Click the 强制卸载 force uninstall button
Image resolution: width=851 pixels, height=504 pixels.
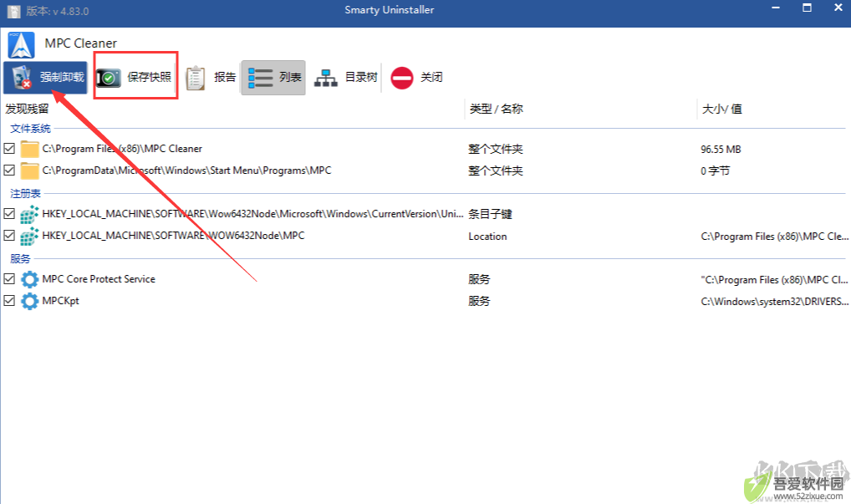[x=46, y=78]
